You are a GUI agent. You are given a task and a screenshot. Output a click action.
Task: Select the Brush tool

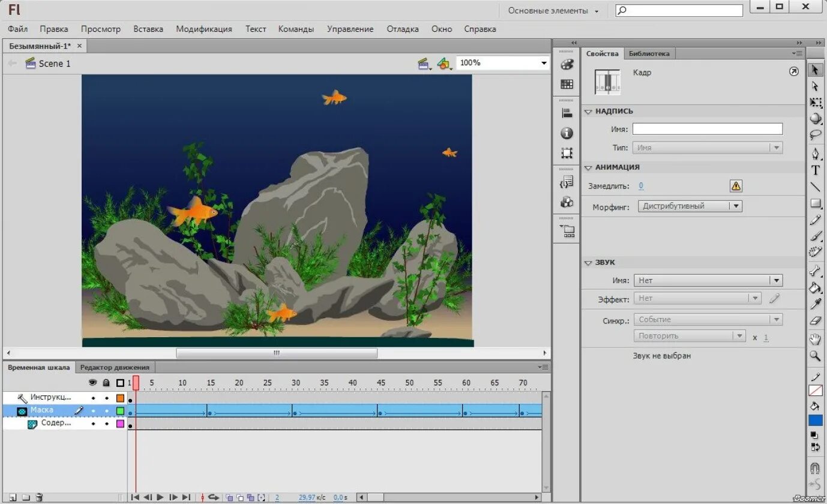pyautogui.click(x=815, y=236)
